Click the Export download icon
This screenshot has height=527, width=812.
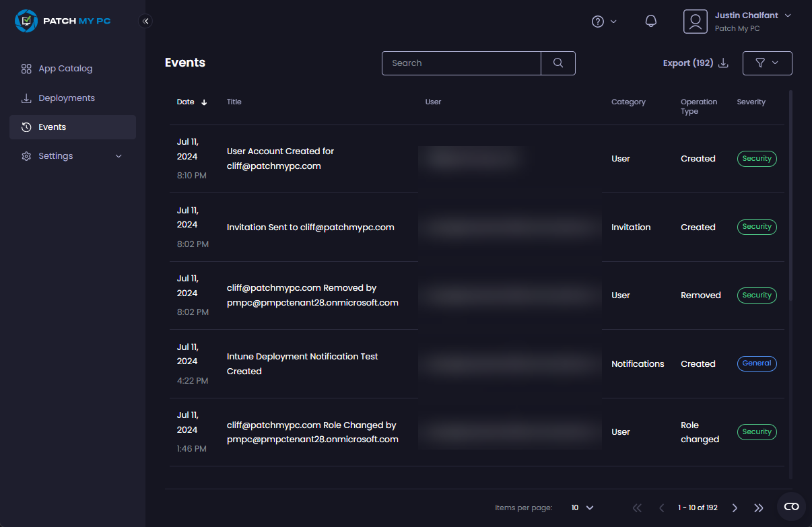pos(723,63)
